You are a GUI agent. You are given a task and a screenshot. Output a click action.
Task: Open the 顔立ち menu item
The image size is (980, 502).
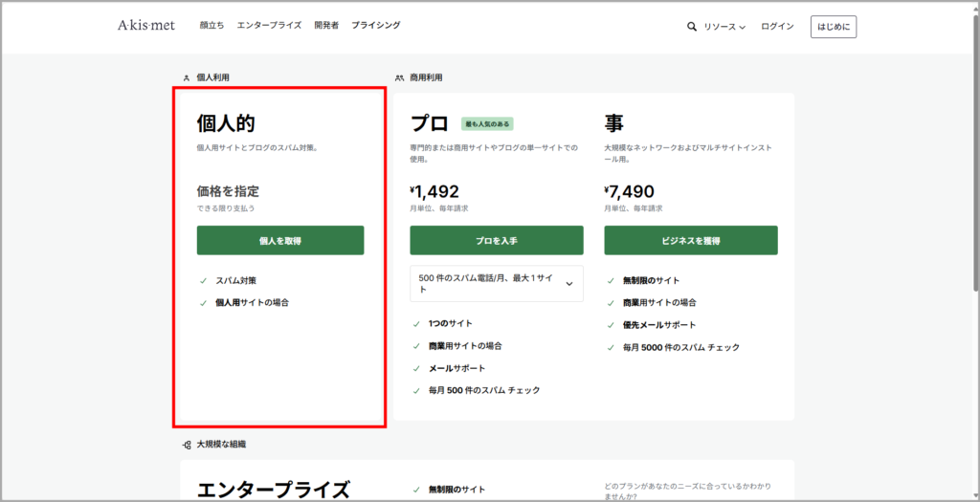pyautogui.click(x=212, y=26)
